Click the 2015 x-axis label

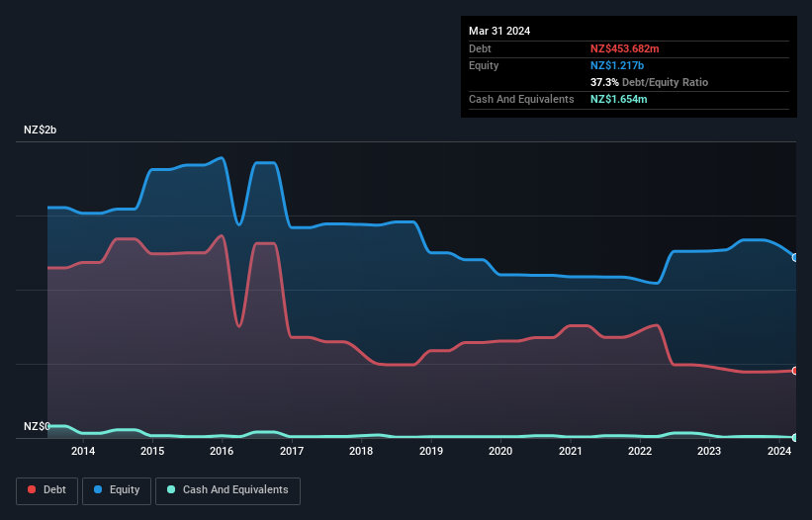coord(152,451)
